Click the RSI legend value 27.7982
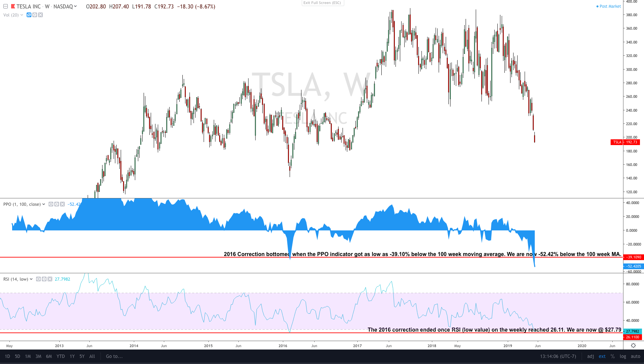644x364 pixels. [63, 279]
